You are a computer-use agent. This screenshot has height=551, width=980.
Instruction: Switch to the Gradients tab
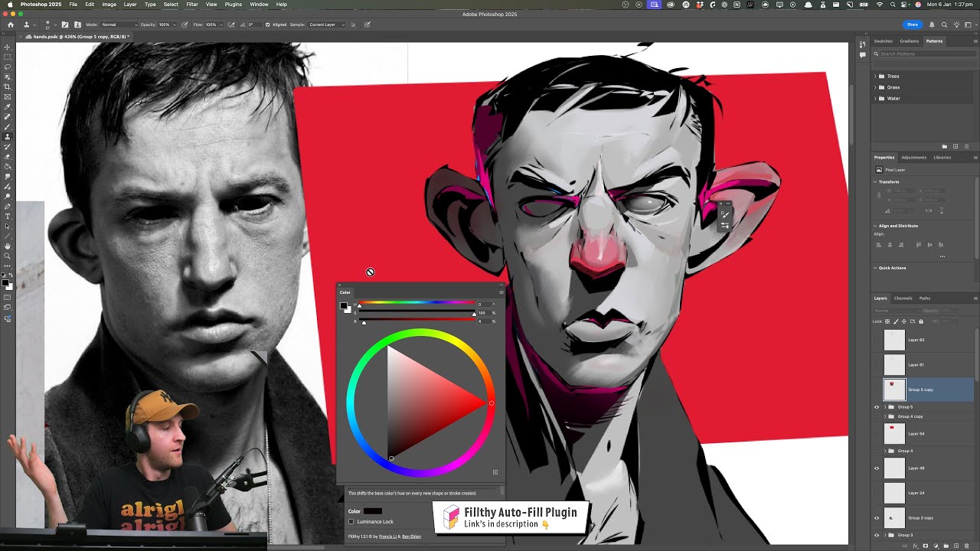[910, 41]
